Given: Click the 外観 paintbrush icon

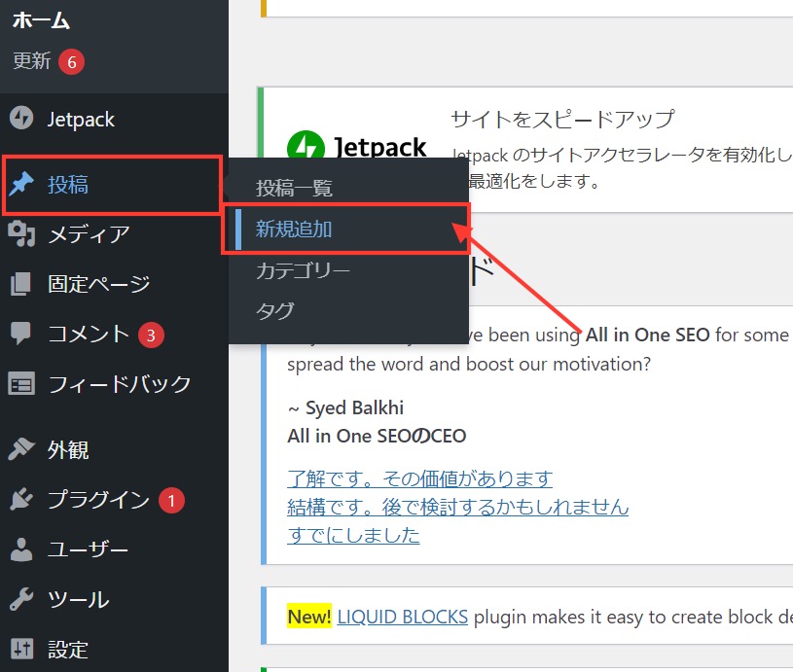Looking at the screenshot, I should click(x=20, y=449).
